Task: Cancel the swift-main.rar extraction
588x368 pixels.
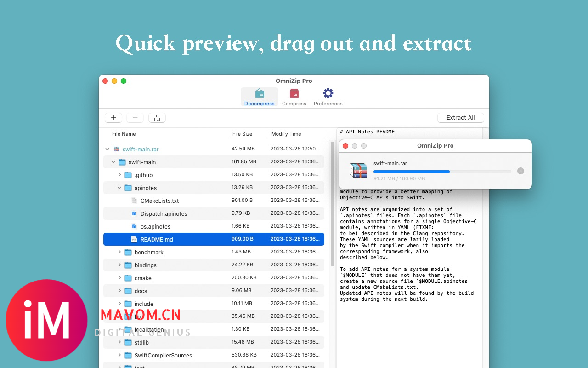Action: coord(520,171)
